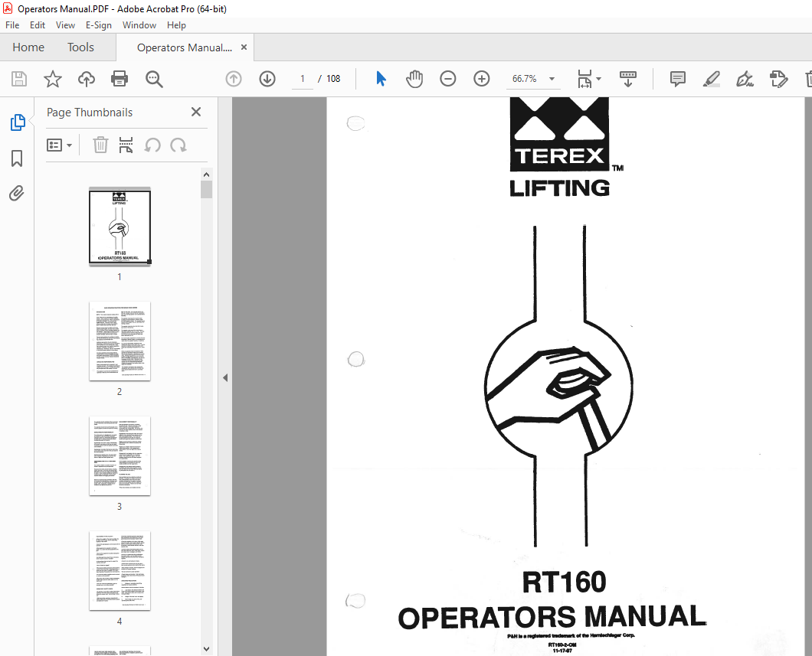Zoom in with plus button
The image size is (812, 656).
(482, 79)
